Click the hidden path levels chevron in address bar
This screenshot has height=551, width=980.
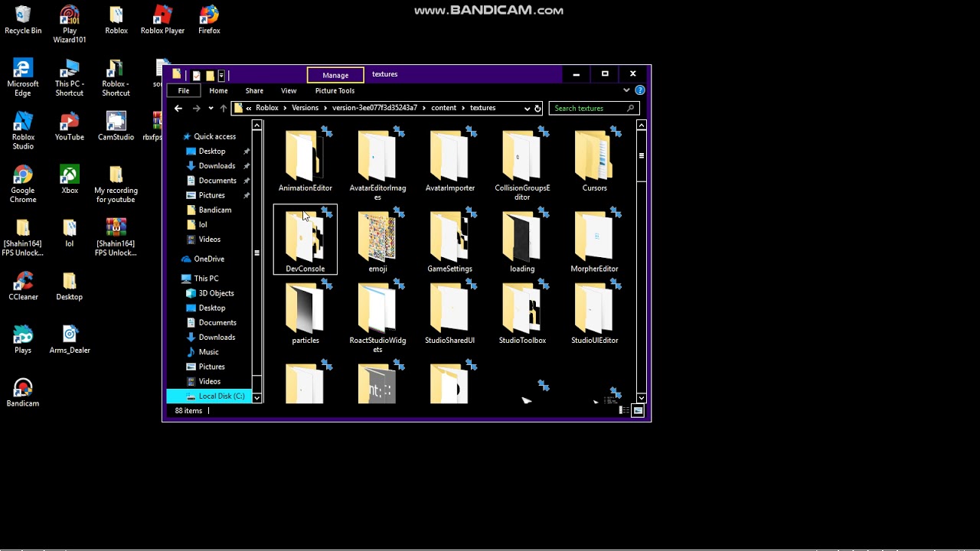pyautogui.click(x=248, y=109)
